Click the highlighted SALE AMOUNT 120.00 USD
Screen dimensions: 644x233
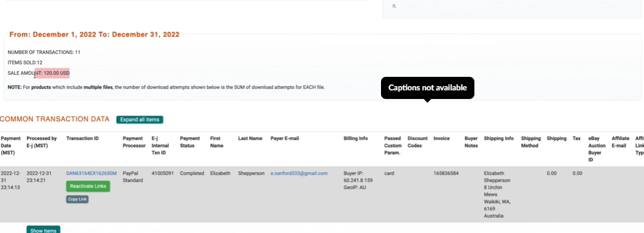pos(39,73)
